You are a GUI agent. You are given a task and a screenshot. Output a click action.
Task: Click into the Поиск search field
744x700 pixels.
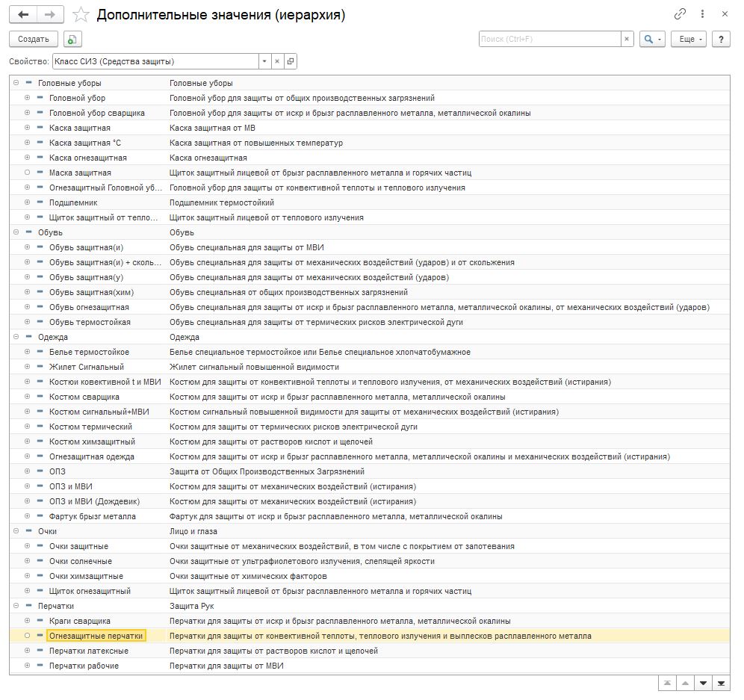coord(550,39)
